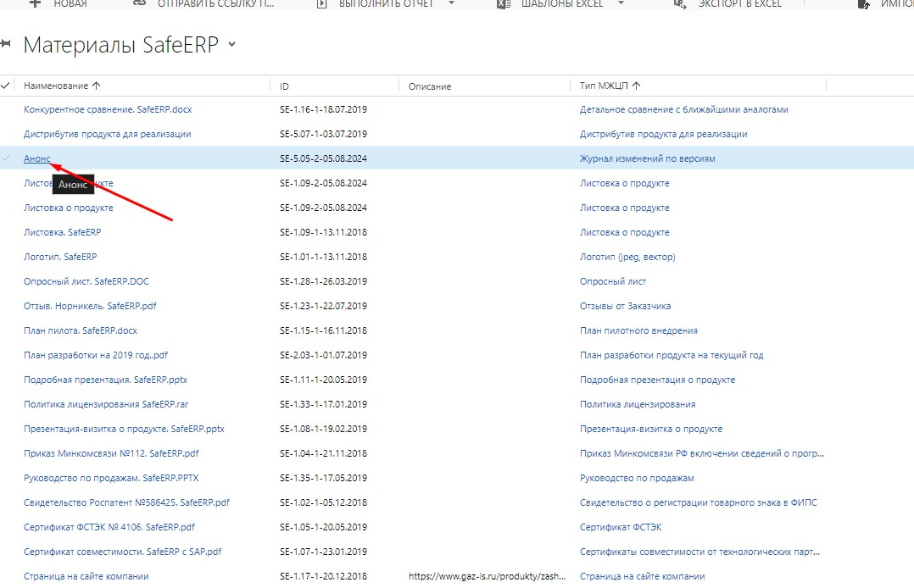Open Дистрибутив продукта для реализации in Наименование column
This screenshot has height=588, width=914.
coord(107,134)
